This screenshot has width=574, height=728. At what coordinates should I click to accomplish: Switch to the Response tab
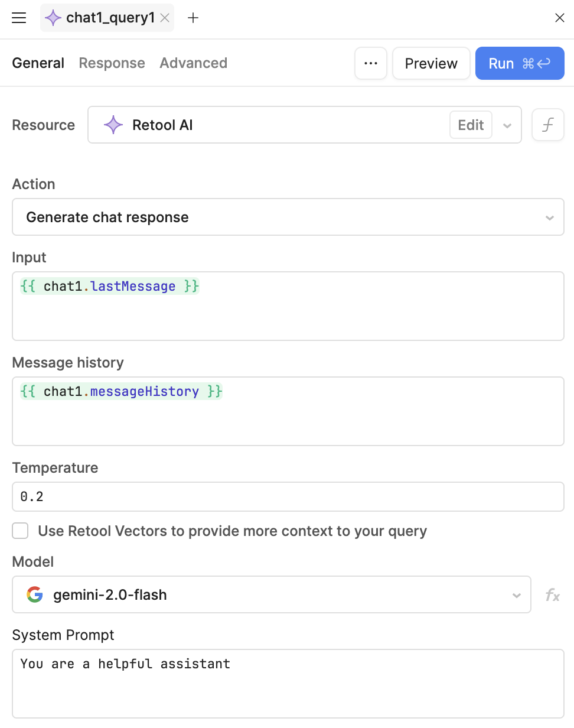[x=112, y=63]
